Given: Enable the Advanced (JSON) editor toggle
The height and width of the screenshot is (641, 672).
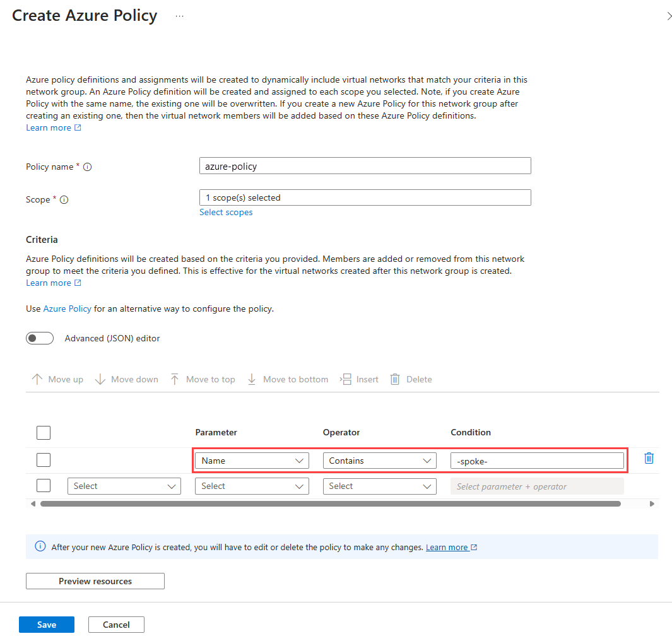Looking at the screenshot, I should pyautogui.click(x=40, y=338).
